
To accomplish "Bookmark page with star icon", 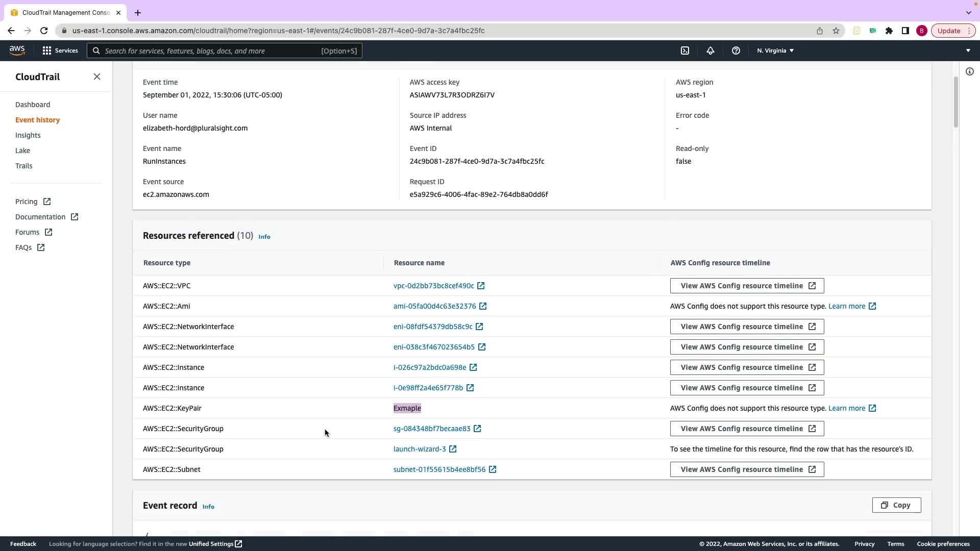I will [836, 31].
